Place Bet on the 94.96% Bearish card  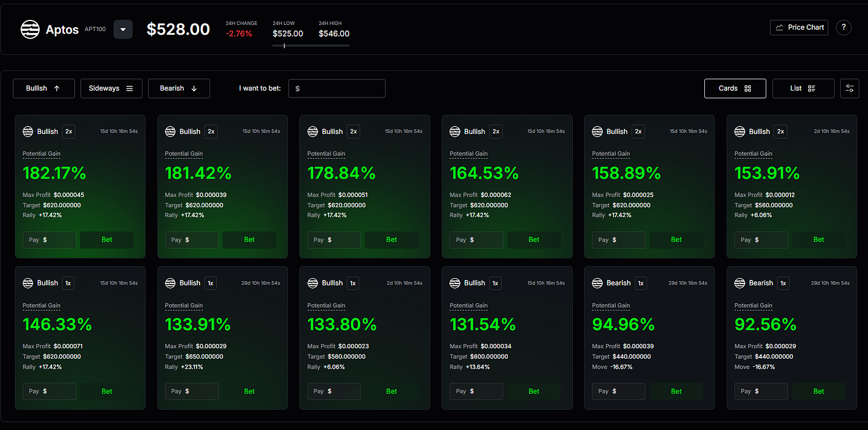676,392
